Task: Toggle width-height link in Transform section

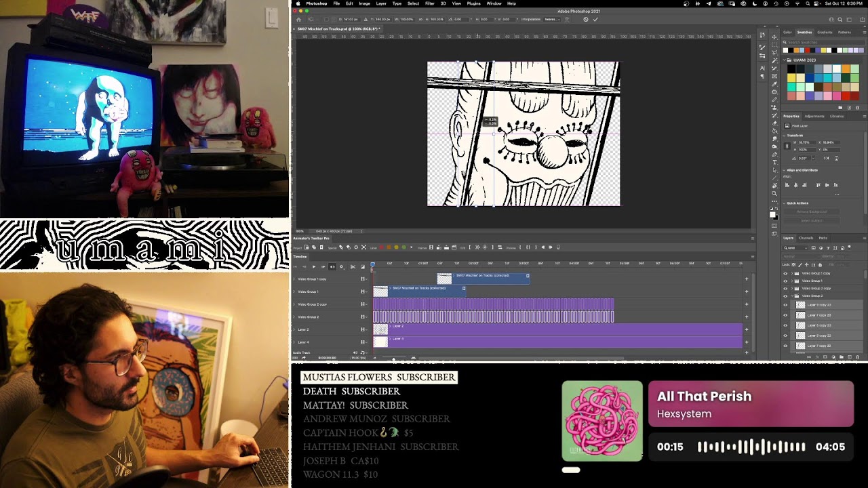Action: click(x=787, y=146)
